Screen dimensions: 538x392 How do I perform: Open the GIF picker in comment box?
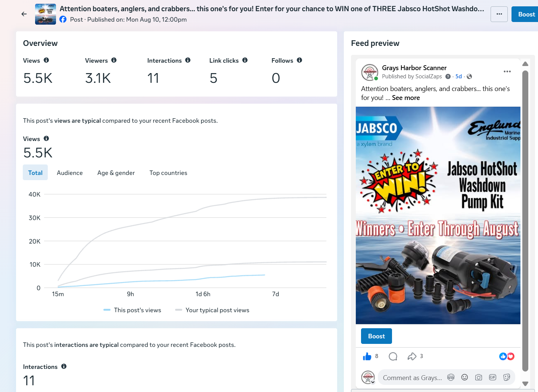(492, 377)
